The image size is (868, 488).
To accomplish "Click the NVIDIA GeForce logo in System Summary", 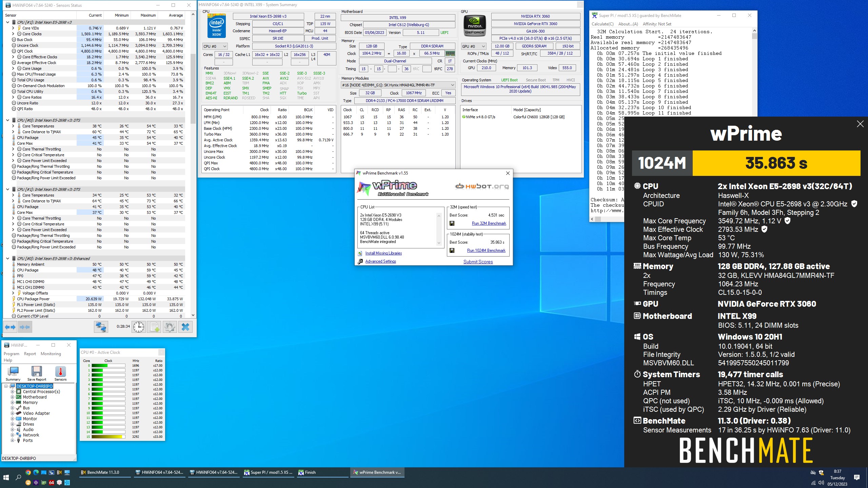I will [x=475, y=26].
